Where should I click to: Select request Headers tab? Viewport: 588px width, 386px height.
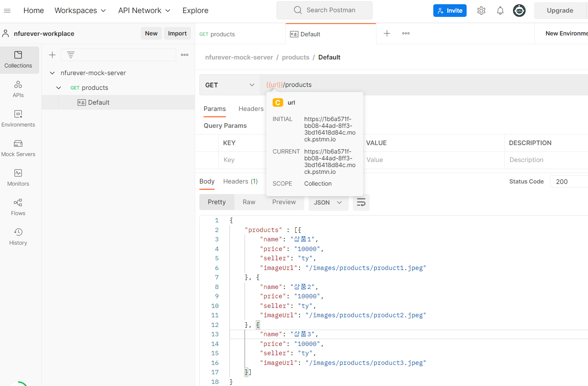251,109
